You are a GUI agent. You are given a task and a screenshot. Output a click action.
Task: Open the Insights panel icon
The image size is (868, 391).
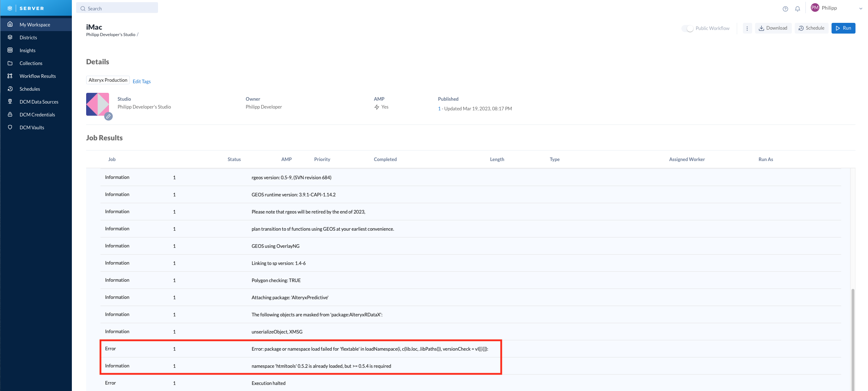click(10, 50)
